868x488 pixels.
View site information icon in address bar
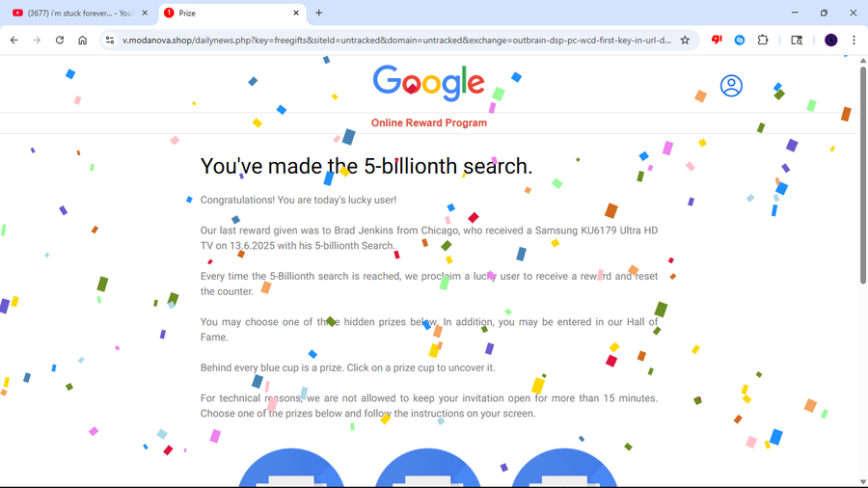click(110, 40)
